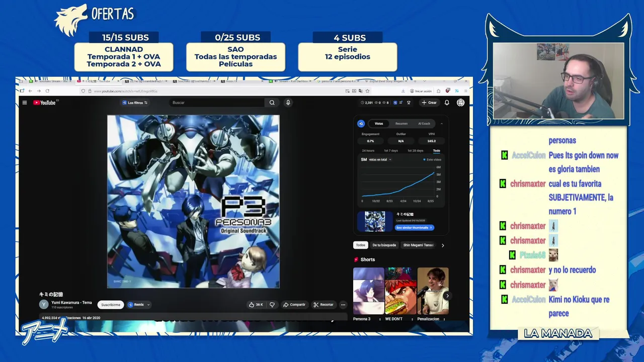Open YouTube notifications bell
The height and width of the screenshot is (362, 644).
(x=447, y=103)
